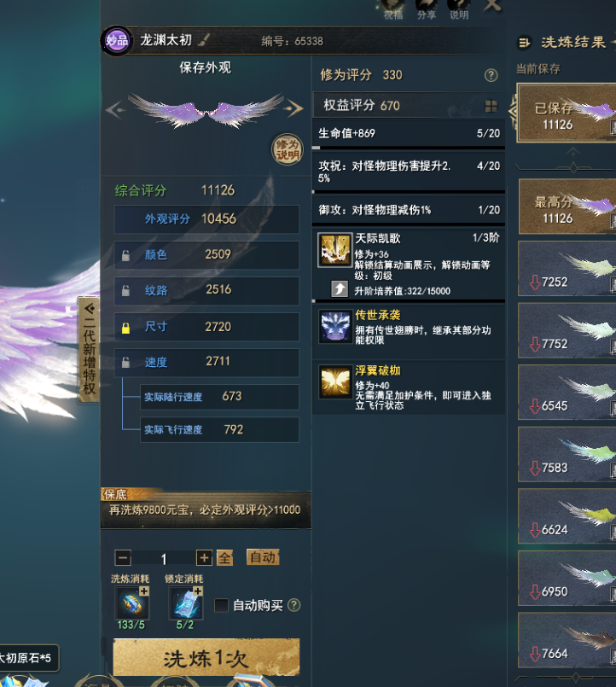Toggle the lock on 速度 attribute
616x687 pixels.
coord(125,363)
